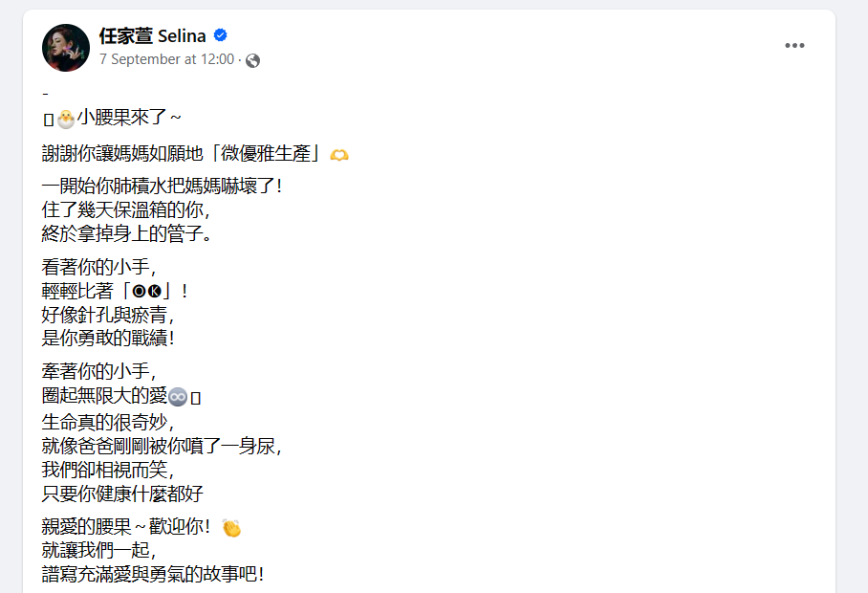
Task: Click the heart hands emoji
Action: click(338, 154)
